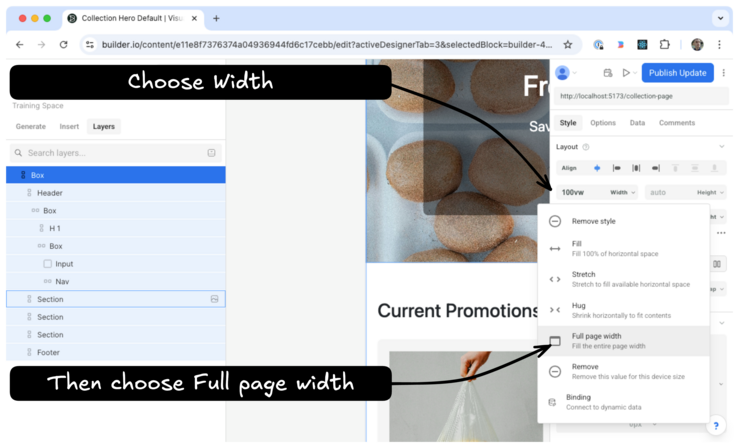Open the Height unit dropdown
This screenshot has width=739, height=448.
pyautogui.click(x=710, y=193)
